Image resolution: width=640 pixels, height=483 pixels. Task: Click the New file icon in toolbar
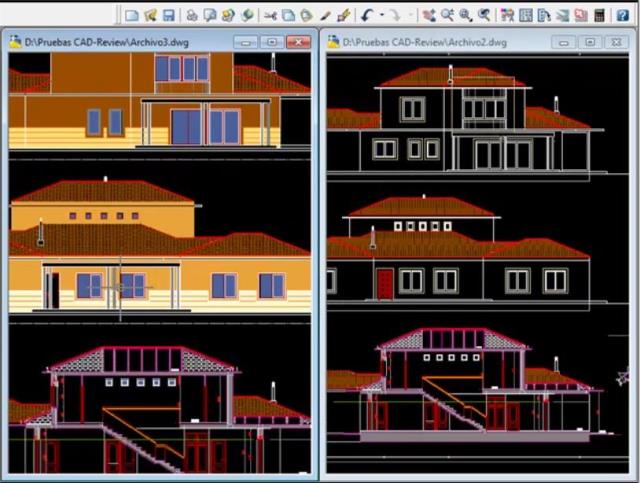(131, 16)
